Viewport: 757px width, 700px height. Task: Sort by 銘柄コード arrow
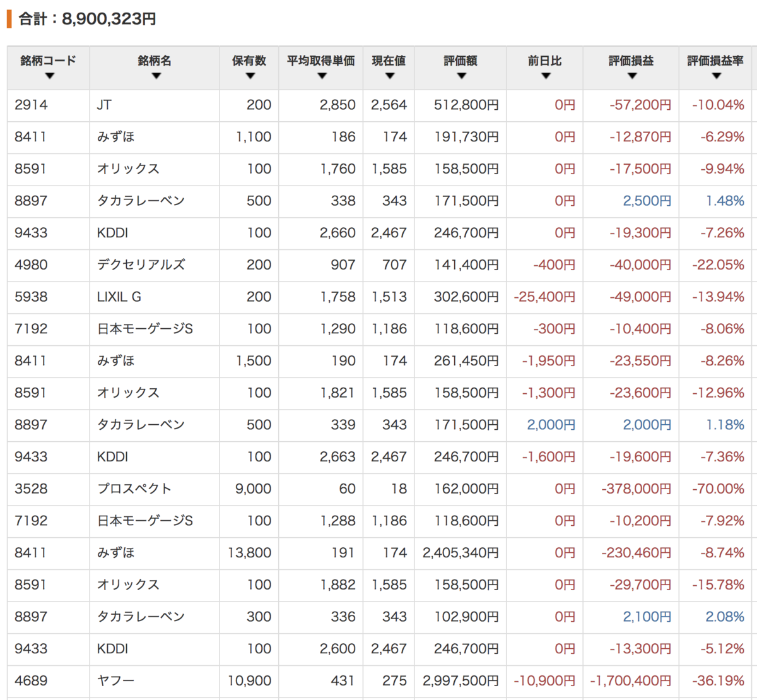coord(49,76)
